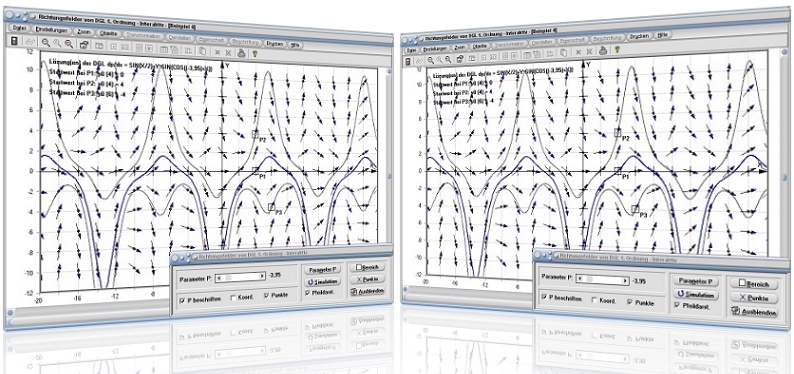This screenshot has height=374, width=794.
Task: Click the calculator icon in right window toolbar
Action: tap(408, 61)
